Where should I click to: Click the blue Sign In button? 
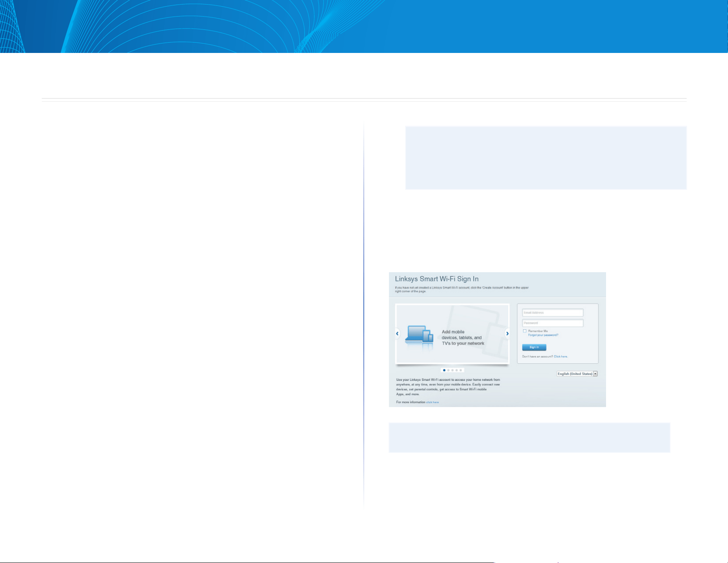534,347
